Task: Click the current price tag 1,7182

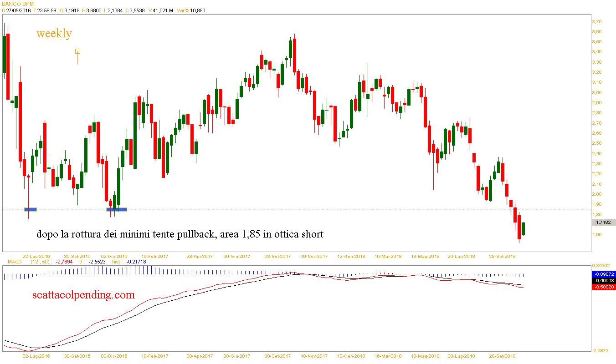Action: (x=603, y=222)
